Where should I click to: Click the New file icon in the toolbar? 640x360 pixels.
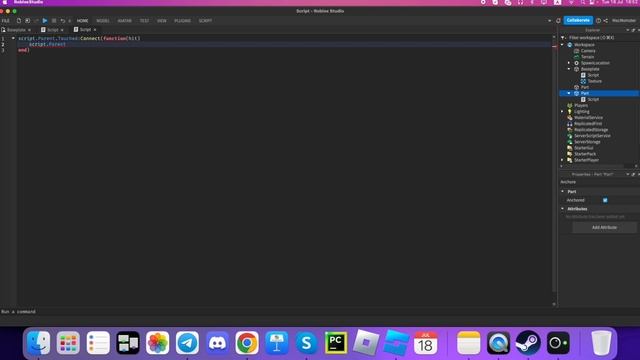pyautogui.click(x=19, y=20)
